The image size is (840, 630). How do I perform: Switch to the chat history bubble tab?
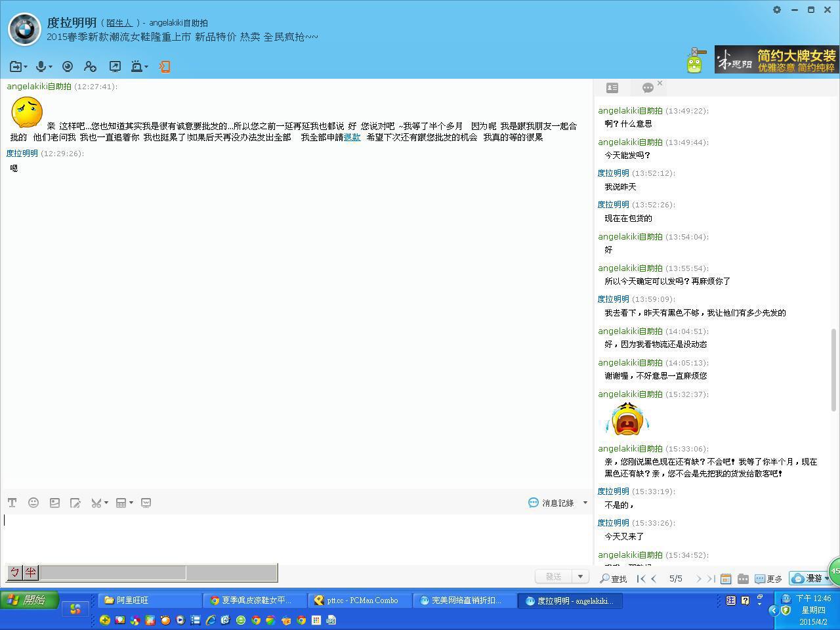point(648,87)
